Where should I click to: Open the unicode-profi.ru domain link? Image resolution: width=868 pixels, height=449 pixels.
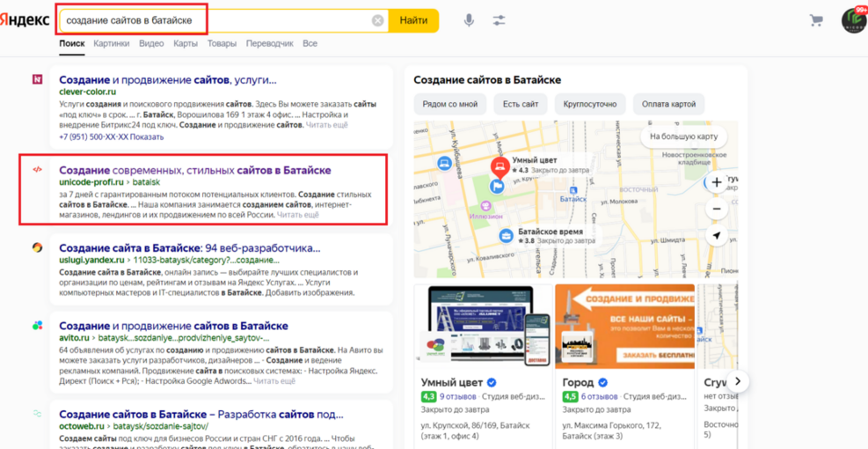pos(91,182)
